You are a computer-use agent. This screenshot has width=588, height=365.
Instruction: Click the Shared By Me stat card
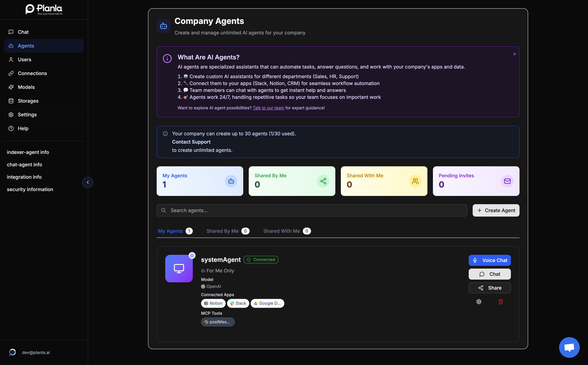click(x=292, y=181)
